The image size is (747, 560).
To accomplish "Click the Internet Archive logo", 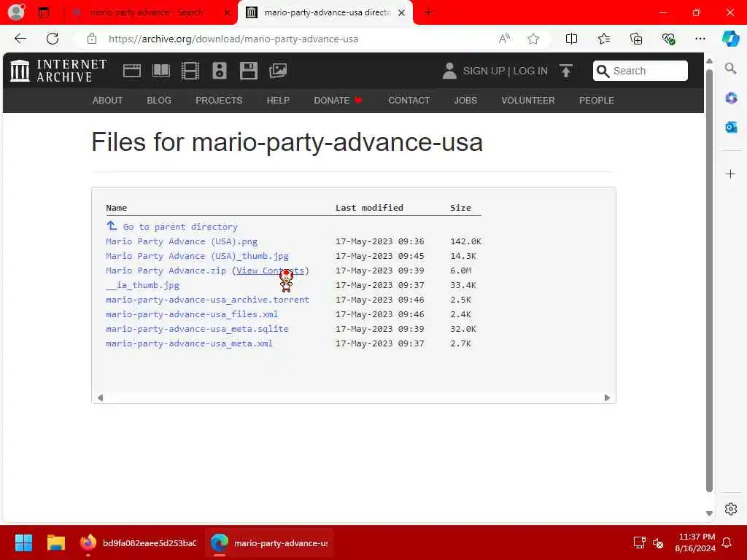I will click(58, 71).
